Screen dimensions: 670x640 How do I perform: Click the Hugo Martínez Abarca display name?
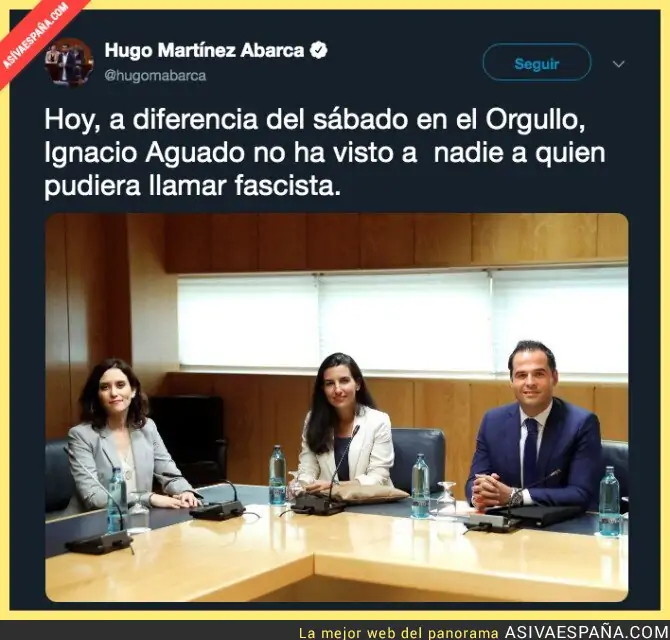click(x=204, y=50)
